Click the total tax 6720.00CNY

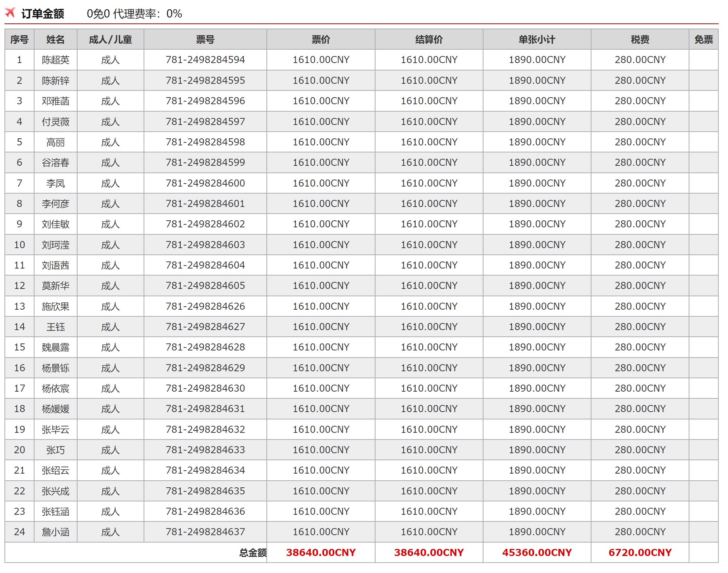(640, 553)
